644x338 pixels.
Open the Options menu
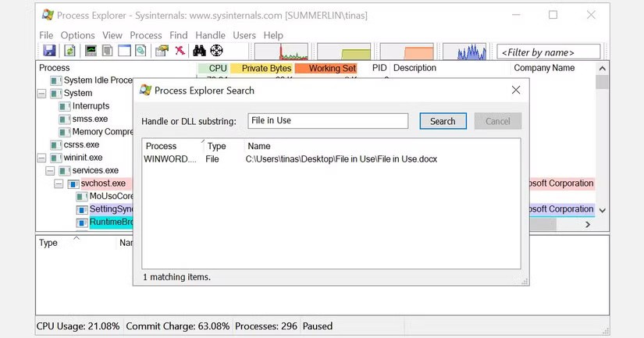[77, 35]
